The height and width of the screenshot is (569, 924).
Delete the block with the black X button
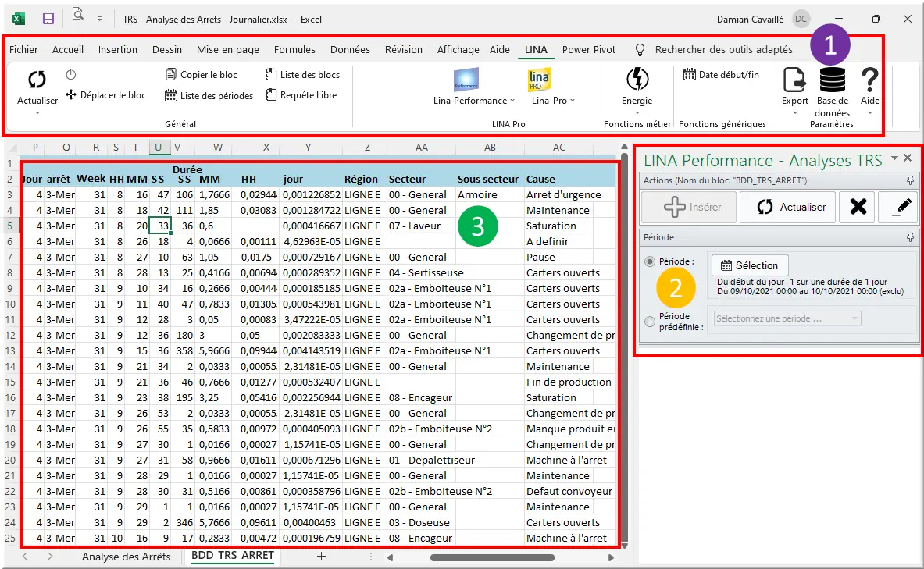click(858, 207)
